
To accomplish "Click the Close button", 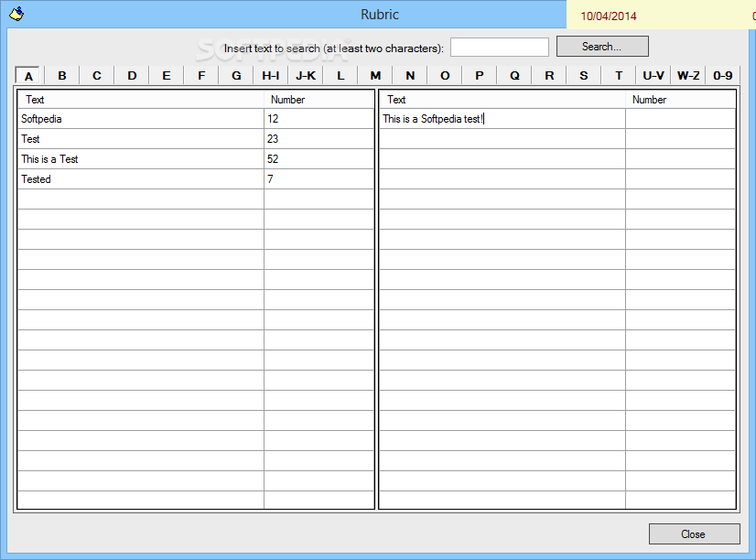I will pos(695,534).
